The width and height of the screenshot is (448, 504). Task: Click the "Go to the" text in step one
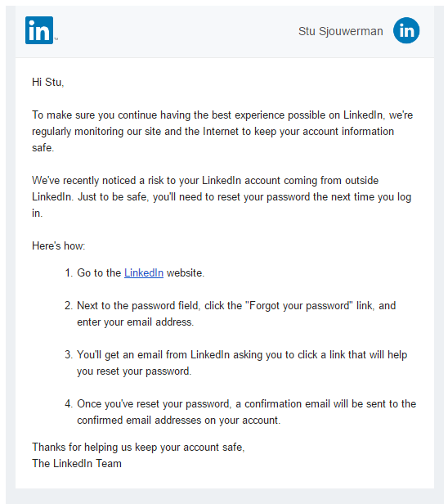point(99,273)
